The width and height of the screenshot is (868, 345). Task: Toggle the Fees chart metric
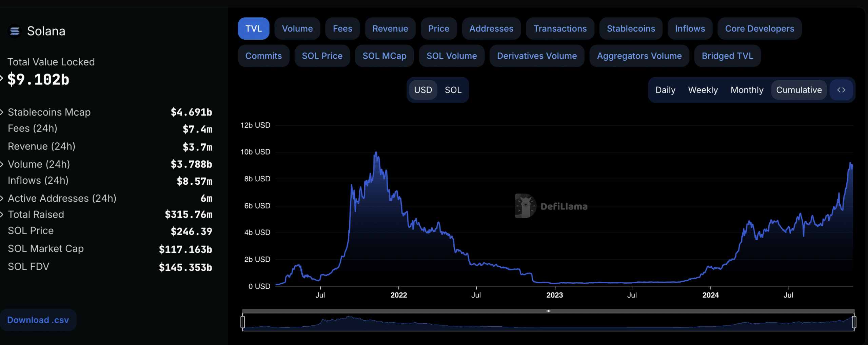coord(342,28)
